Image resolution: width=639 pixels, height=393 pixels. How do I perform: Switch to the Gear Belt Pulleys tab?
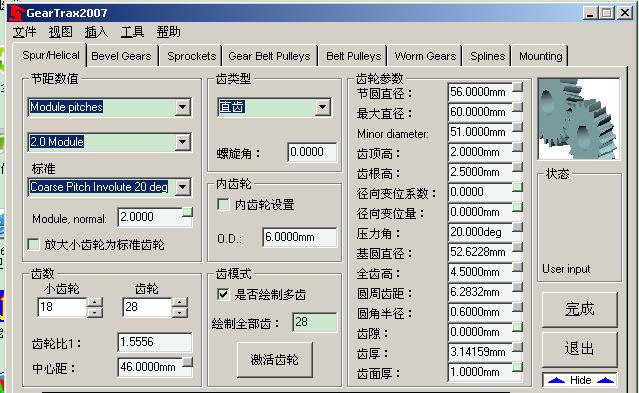[269, 56]
